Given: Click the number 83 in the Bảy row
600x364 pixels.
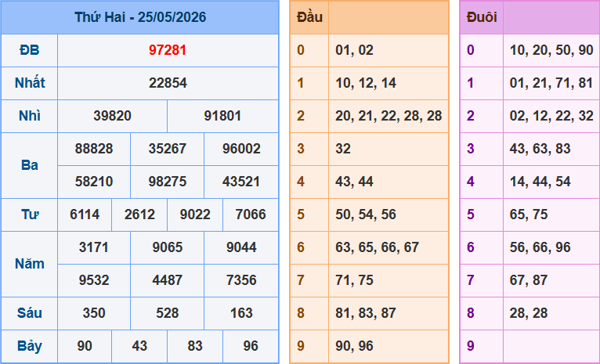Looking at the screenshot, I should pos(195,346).
